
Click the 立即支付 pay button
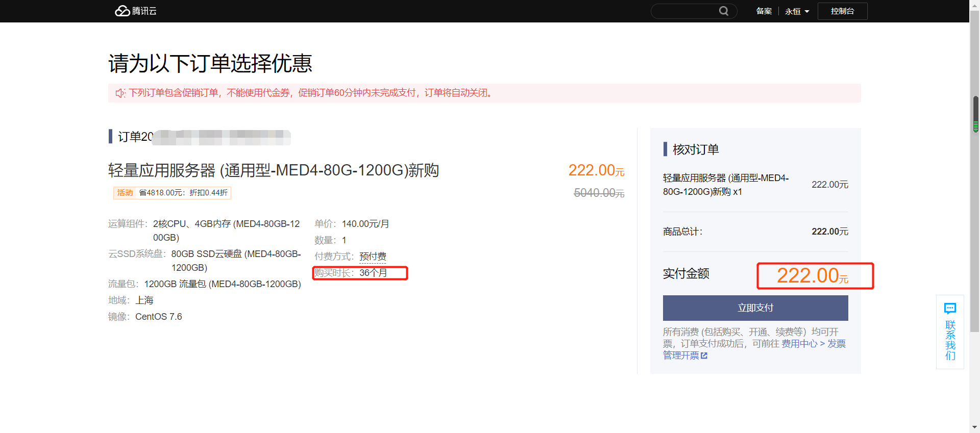tap(755, 308)
